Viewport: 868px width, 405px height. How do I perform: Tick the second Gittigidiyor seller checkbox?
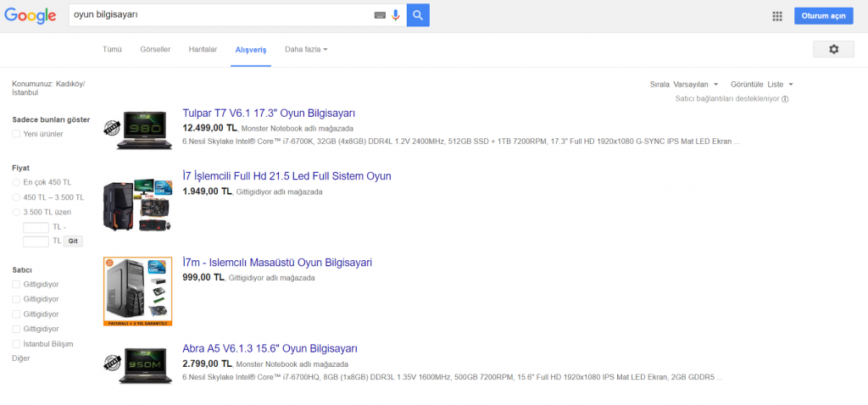(16, 299)
